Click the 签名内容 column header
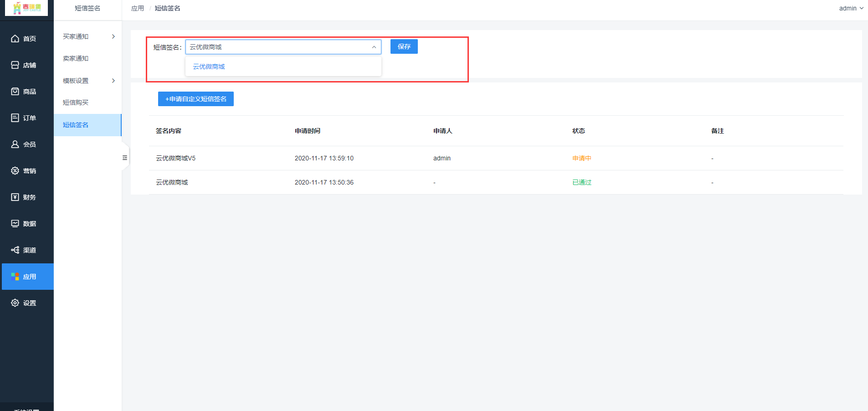The width and height of the screenshot is (868, 411). (169, 131)
